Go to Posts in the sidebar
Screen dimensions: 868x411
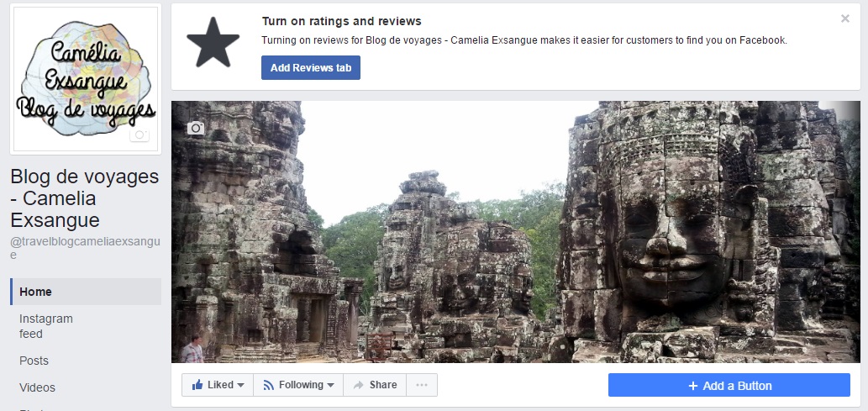click(x=34, y=361)
